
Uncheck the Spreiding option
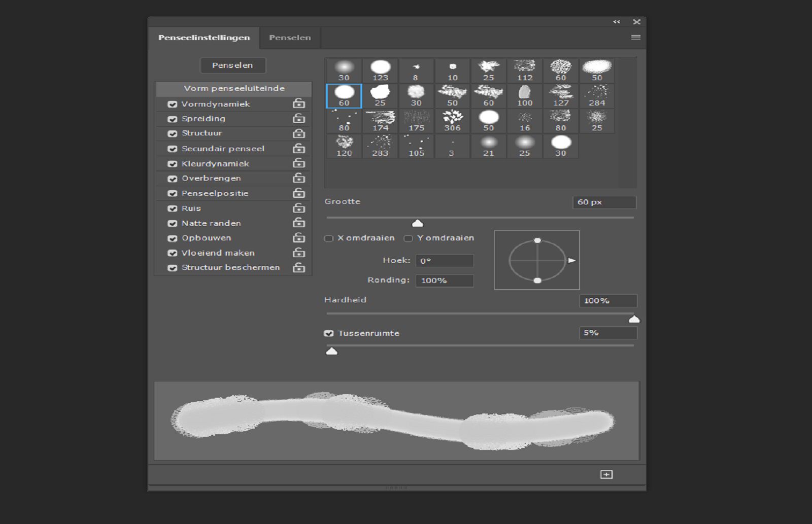[x=173, y=119]
